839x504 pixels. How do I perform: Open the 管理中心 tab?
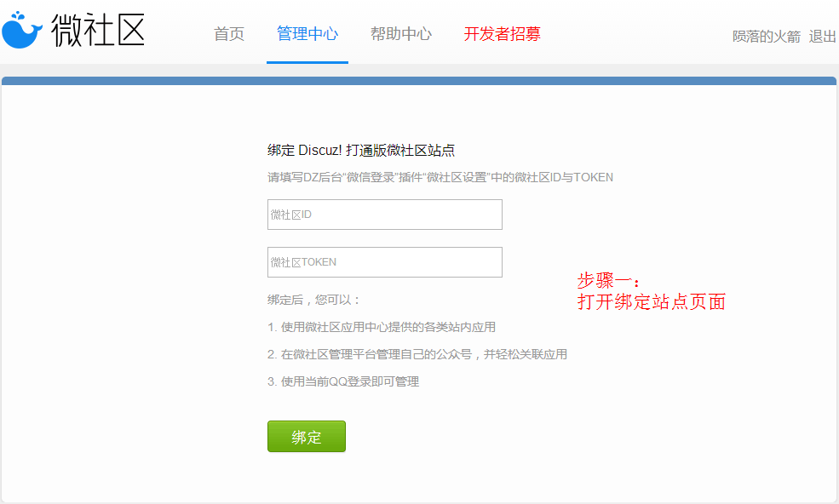307,34
